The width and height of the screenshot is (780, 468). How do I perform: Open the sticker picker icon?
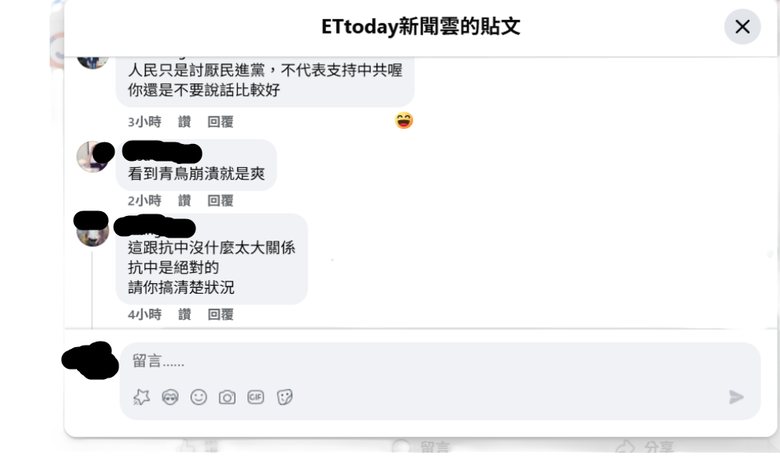coord(285,397)
